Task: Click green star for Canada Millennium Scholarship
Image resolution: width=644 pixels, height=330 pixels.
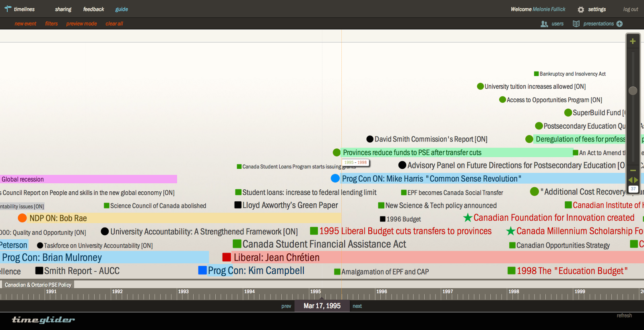Action: click(511, 231)
